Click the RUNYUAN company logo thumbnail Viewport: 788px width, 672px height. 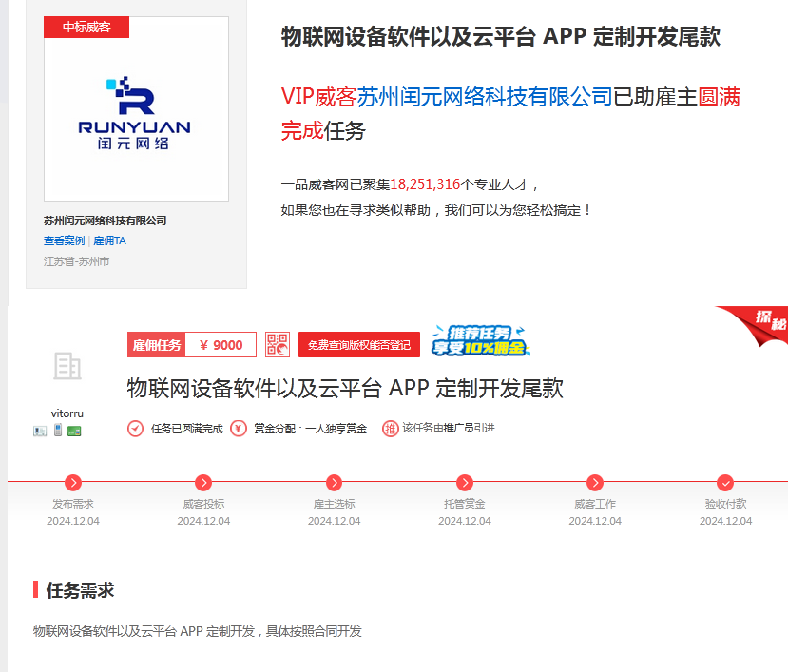coord(136,109)
